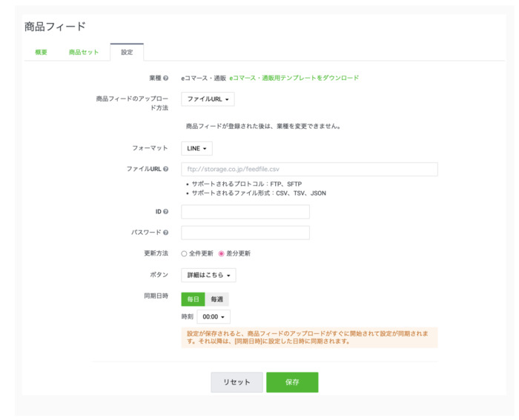
Task: Click into the パスワード input field
Action: pyautogui.click(x=245, y=233)
